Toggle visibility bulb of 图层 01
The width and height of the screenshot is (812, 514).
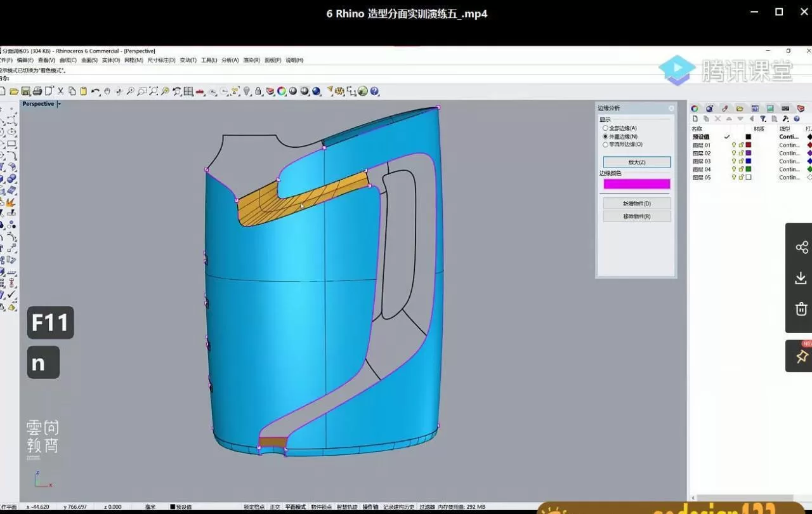(734, 145)
